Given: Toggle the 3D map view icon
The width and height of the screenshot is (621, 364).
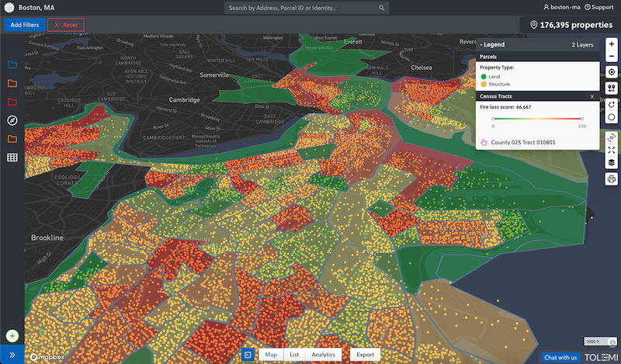Looking at the screenshot, I should pos(612,136).
